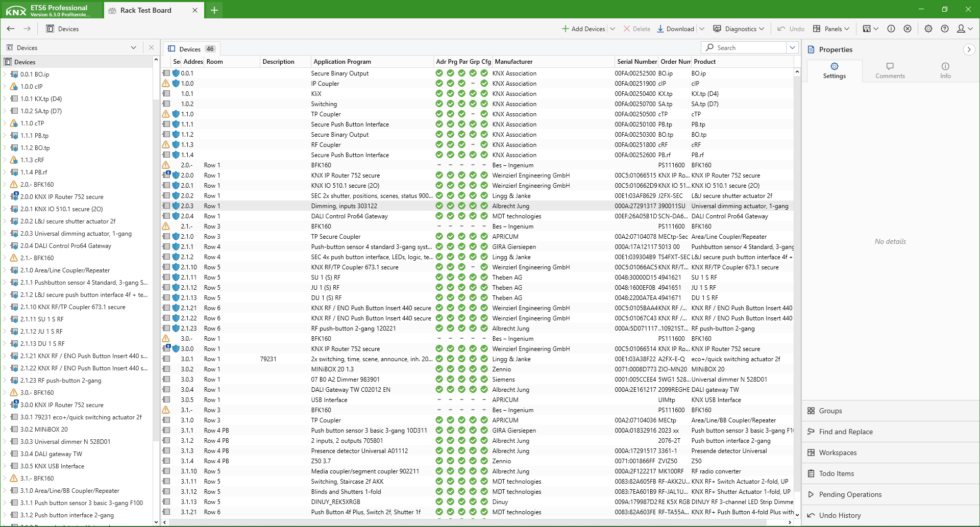Click the KNX logo in title bar
Viewport: 980px width, 527px height.
tap(16, 10)
